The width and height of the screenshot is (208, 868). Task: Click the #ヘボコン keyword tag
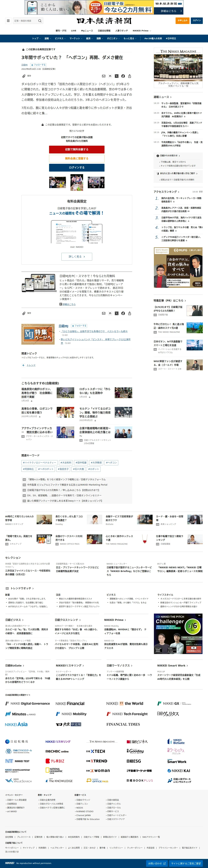(x=111, y=463)
